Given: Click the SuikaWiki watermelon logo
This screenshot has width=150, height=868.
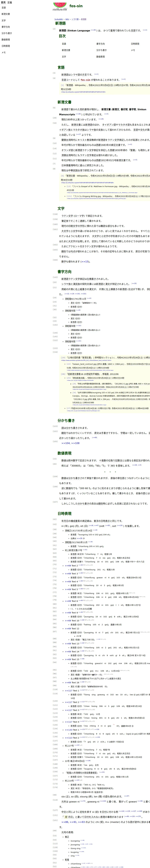Looking at the screenshot, I should (60, 7).
